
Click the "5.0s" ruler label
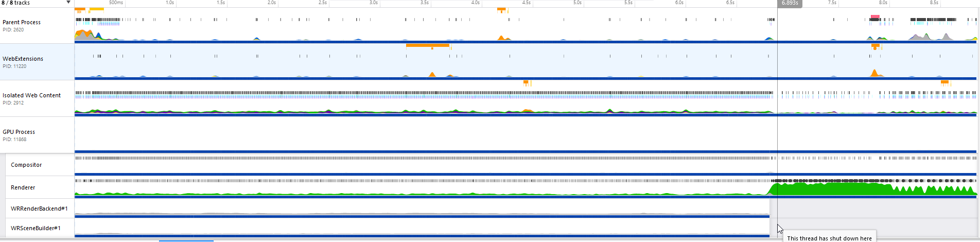click(577, 3)
